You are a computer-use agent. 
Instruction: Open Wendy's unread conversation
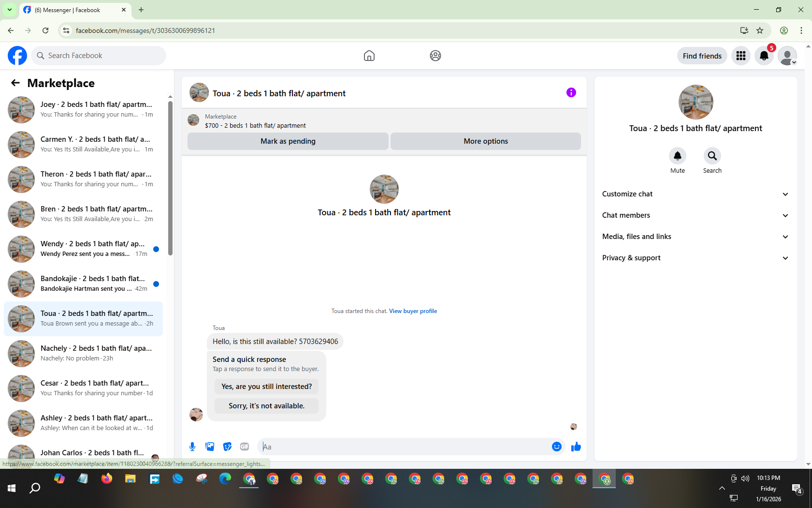pos(83,249)
